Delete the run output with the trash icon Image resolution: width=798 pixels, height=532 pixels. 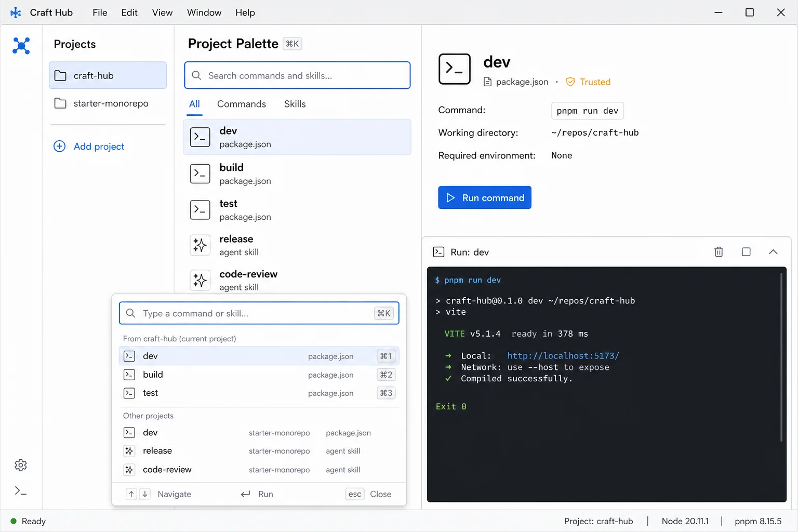719,252
